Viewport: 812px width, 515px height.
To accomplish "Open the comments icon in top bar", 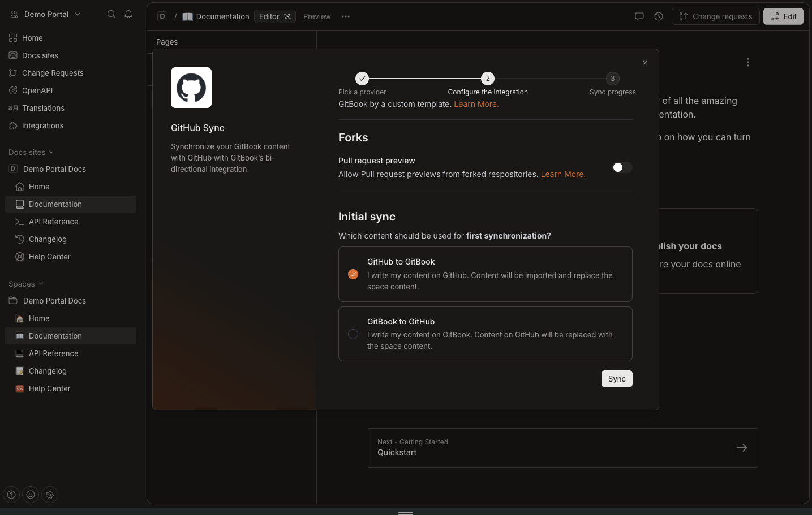I will click(639, 16).
